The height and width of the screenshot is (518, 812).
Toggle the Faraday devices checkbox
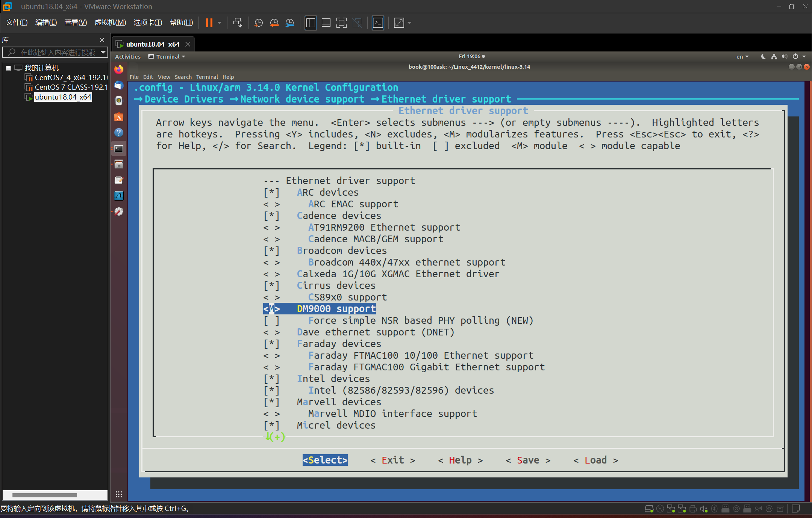click(271, 344)
